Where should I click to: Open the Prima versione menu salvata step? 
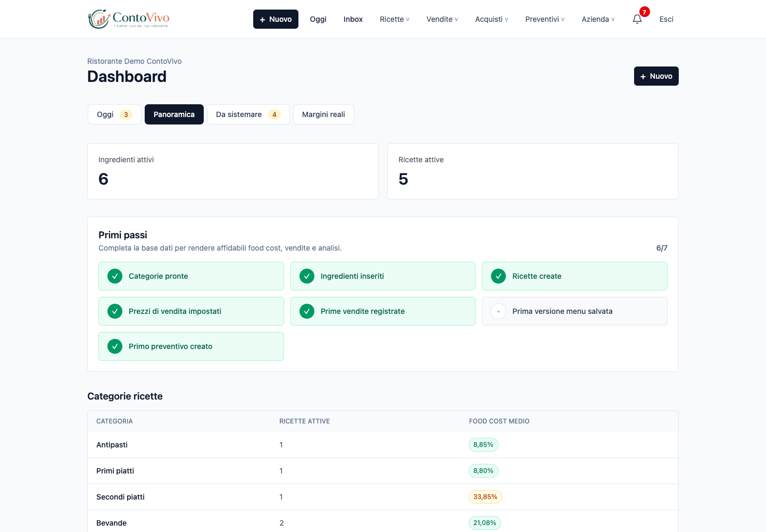(x=574, y=311)
